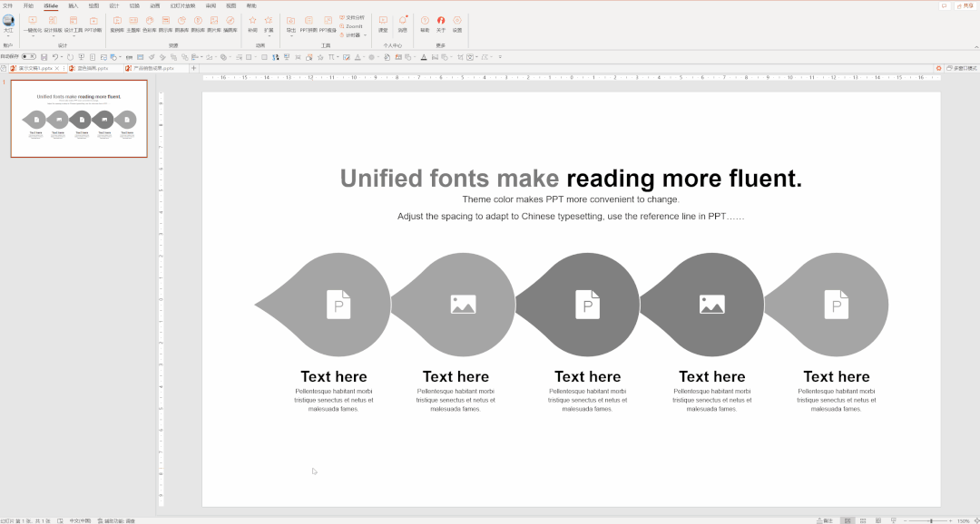Click the ZoomIt button
Screen dimensions: 980x524
pyautogui.click(x=352, y=26)
